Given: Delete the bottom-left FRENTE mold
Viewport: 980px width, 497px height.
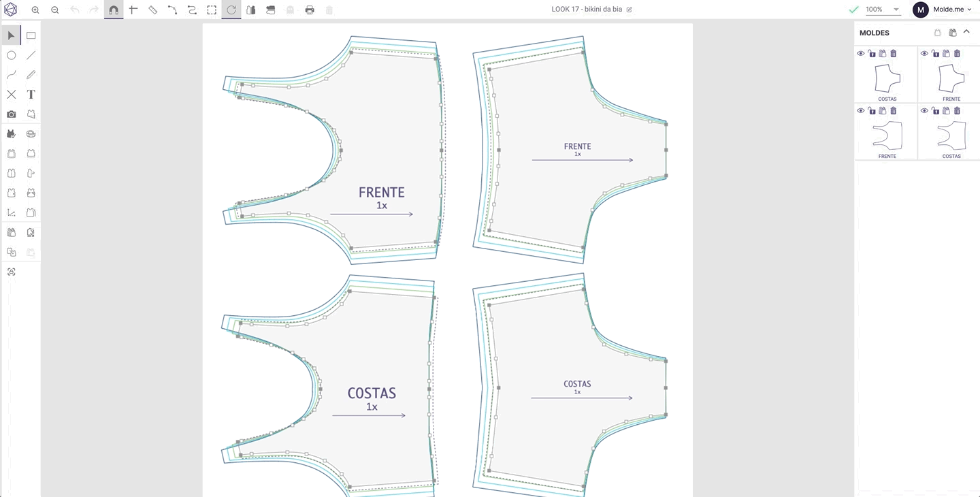Looking at the screenshot, I should click(x=894, y=110).
